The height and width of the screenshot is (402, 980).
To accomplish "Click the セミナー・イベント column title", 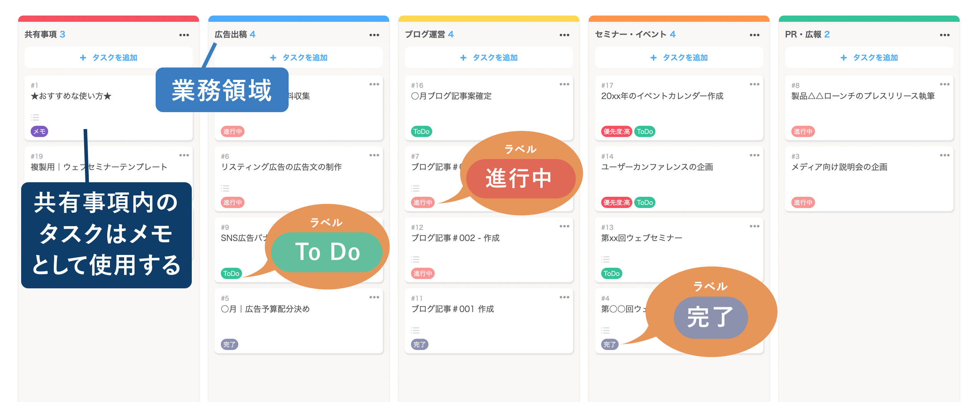I will 631,35.
